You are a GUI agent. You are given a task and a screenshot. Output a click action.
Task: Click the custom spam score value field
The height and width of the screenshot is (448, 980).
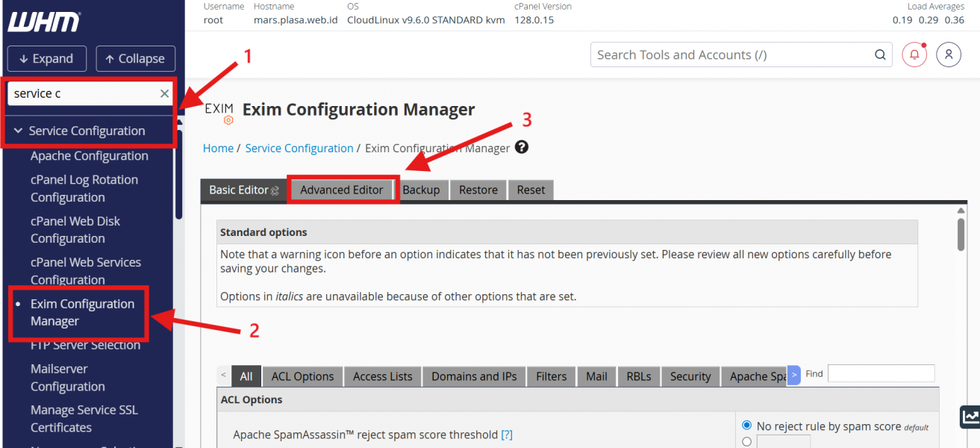783,442
